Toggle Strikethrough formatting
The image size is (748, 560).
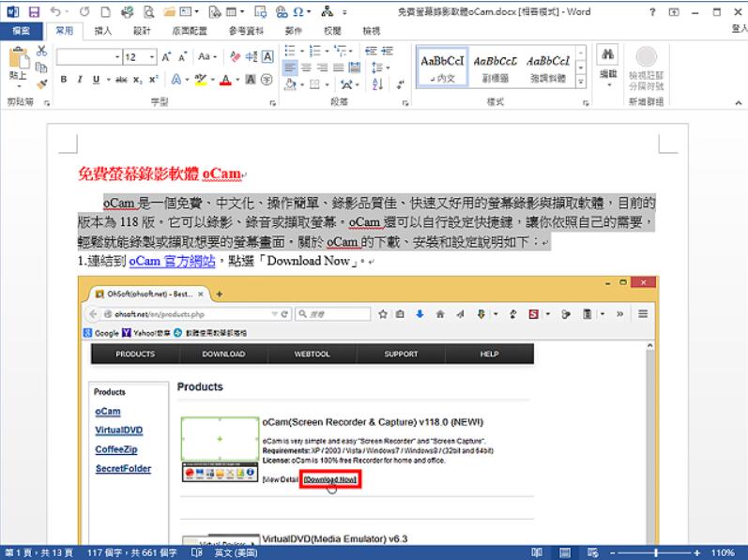[x=121, y=80]
